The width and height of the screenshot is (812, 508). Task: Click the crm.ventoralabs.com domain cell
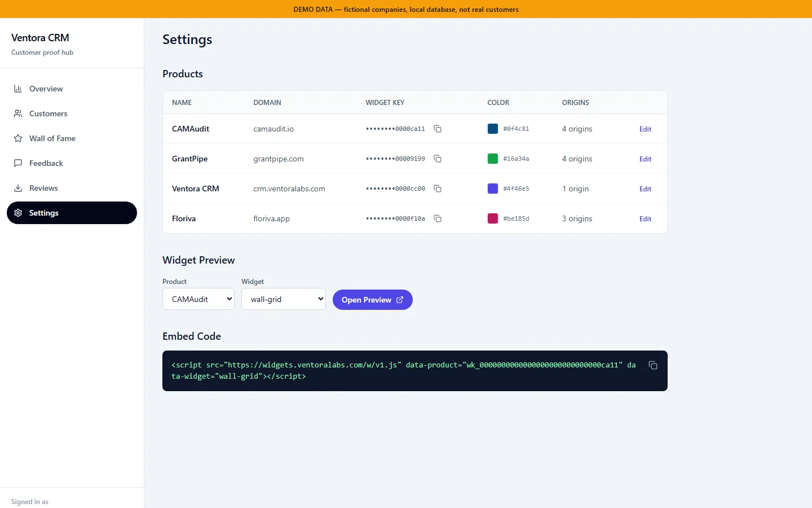click(x=289, y=189)
